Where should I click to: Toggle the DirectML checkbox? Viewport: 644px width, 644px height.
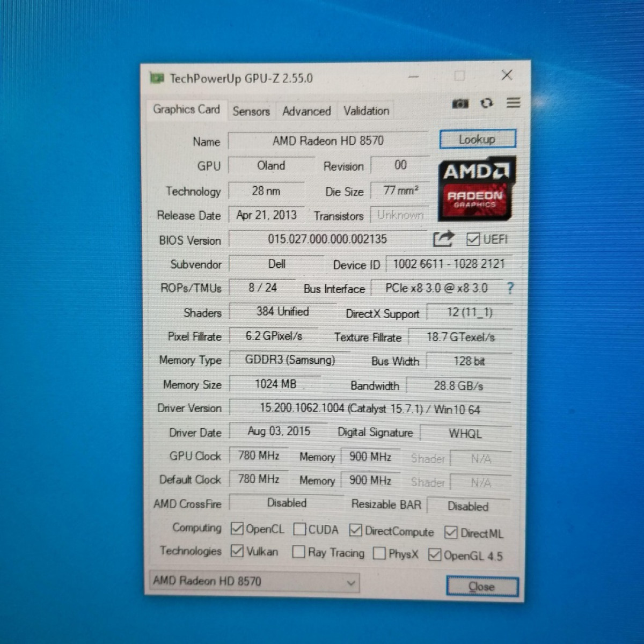pos(451,532)
